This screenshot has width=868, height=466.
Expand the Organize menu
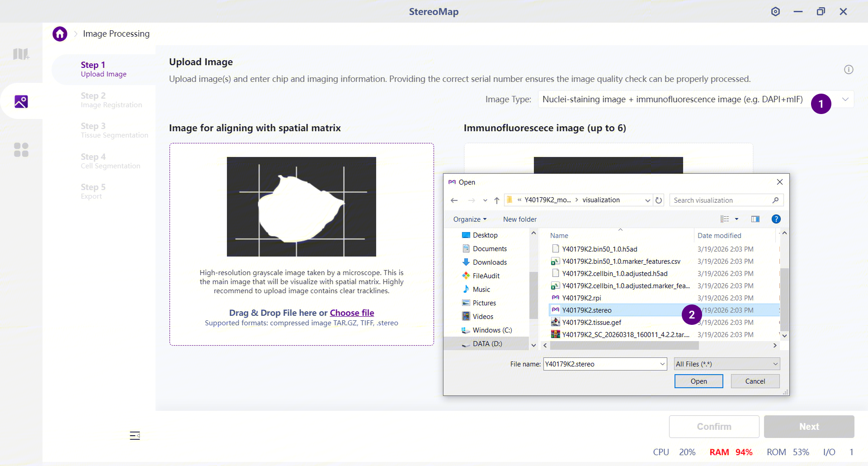point(470,219)
